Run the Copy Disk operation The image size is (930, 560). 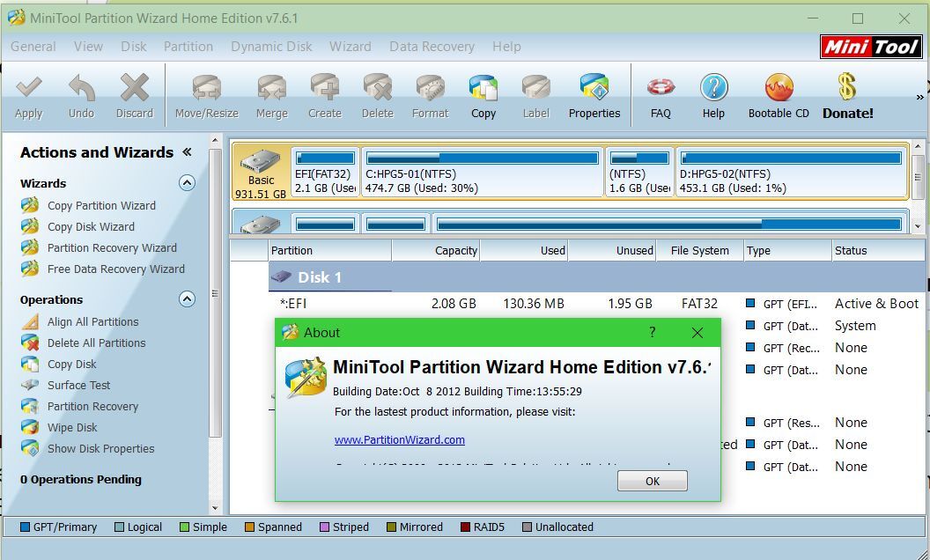pos(71,365)
